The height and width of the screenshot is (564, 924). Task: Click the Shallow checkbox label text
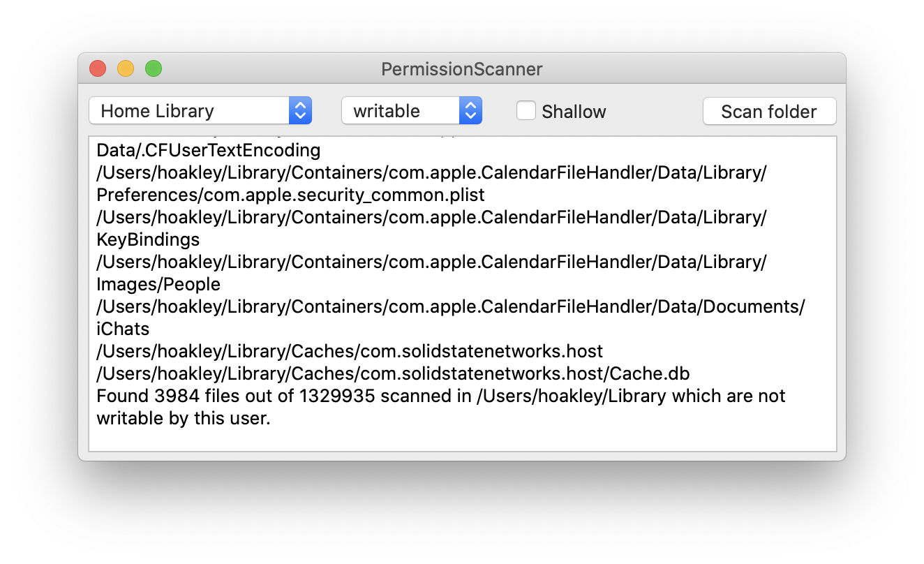click(x=574, y=112)
